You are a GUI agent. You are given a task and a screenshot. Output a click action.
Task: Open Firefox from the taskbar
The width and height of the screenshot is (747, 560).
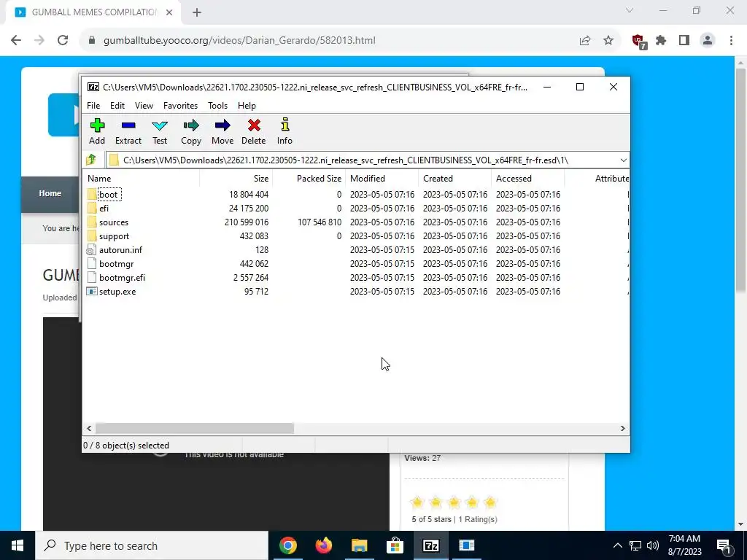[x=324, y=545]
